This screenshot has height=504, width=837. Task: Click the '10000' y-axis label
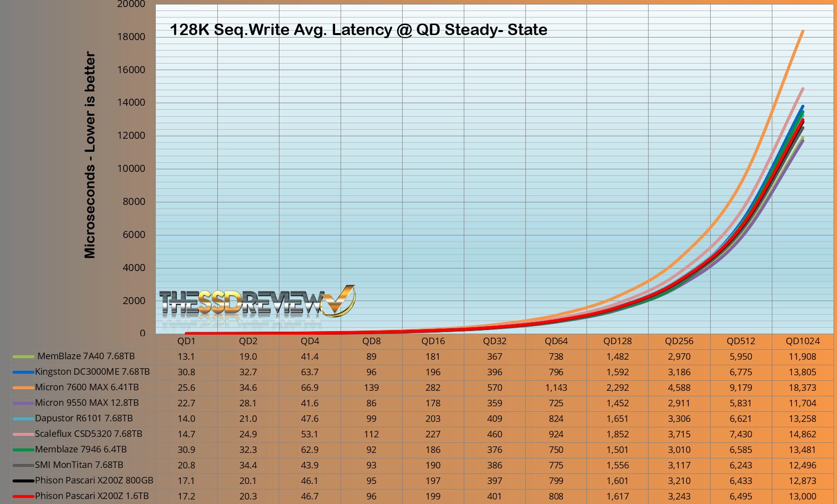tap(131, 169)
